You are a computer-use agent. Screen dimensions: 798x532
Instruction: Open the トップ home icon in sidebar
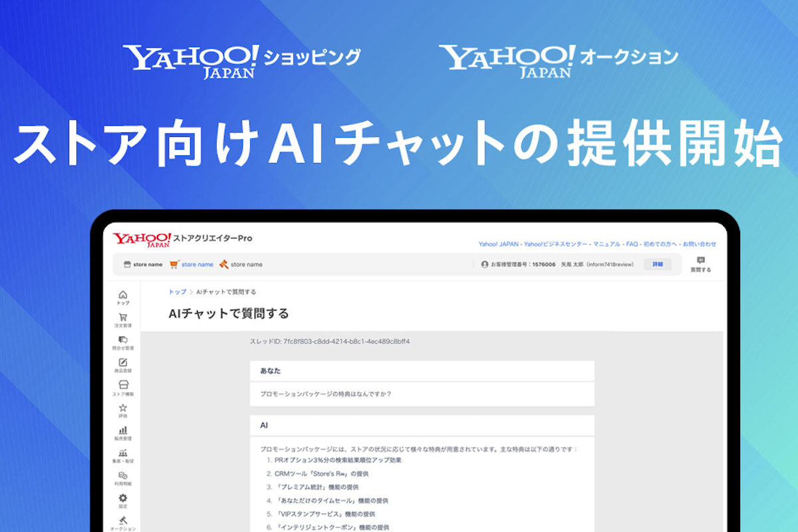122,295
